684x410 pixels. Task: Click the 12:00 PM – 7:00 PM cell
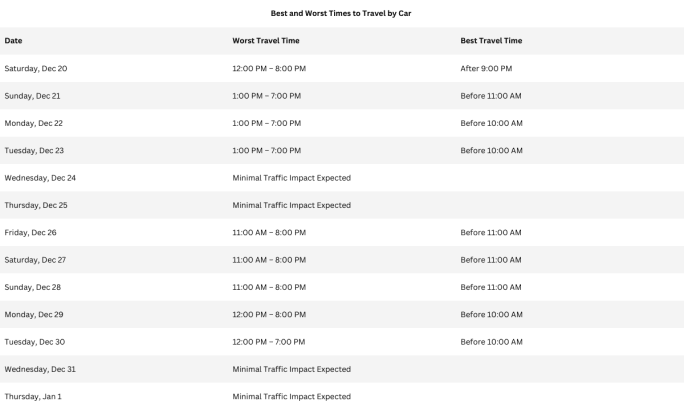(269, 342)
